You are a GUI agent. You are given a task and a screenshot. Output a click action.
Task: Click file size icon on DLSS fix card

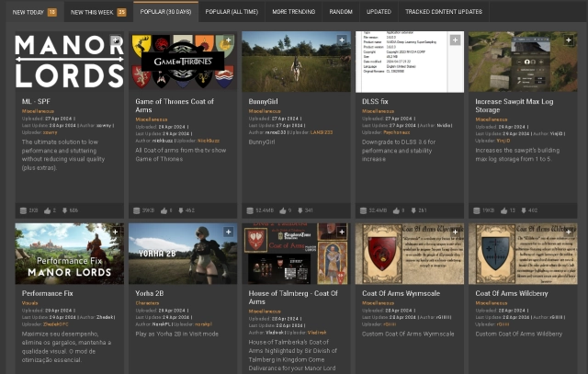(363, 210)
